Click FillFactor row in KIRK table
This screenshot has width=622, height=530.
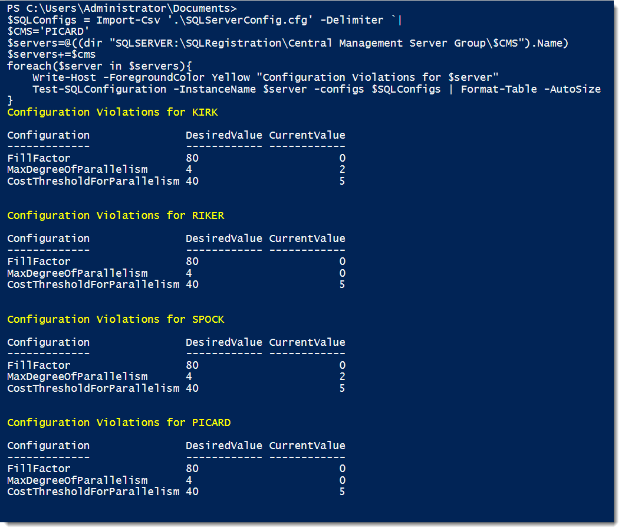click(176, 158)
